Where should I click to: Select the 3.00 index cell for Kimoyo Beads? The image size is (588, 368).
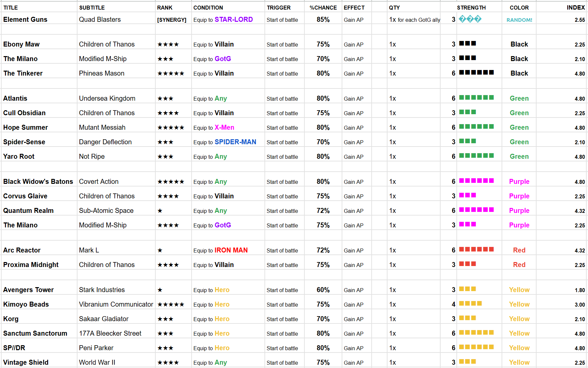pyautogui.click(x=580, y=305)
